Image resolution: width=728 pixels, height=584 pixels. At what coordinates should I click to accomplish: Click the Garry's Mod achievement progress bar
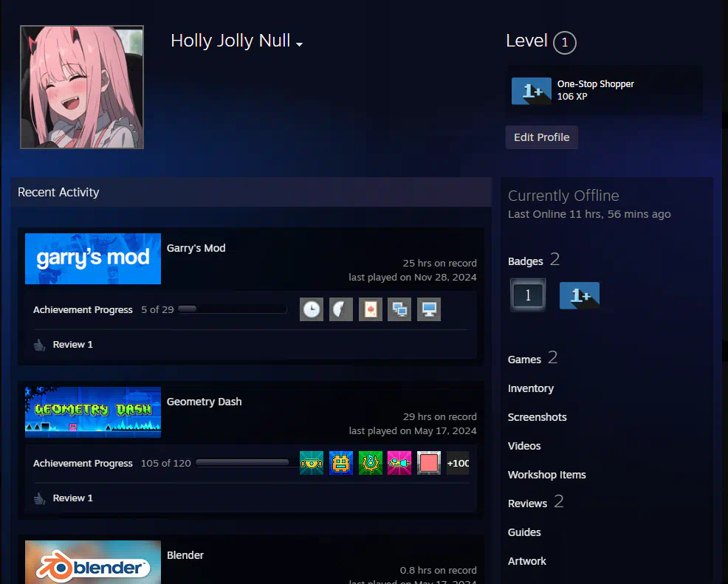(x=233, y=309)
